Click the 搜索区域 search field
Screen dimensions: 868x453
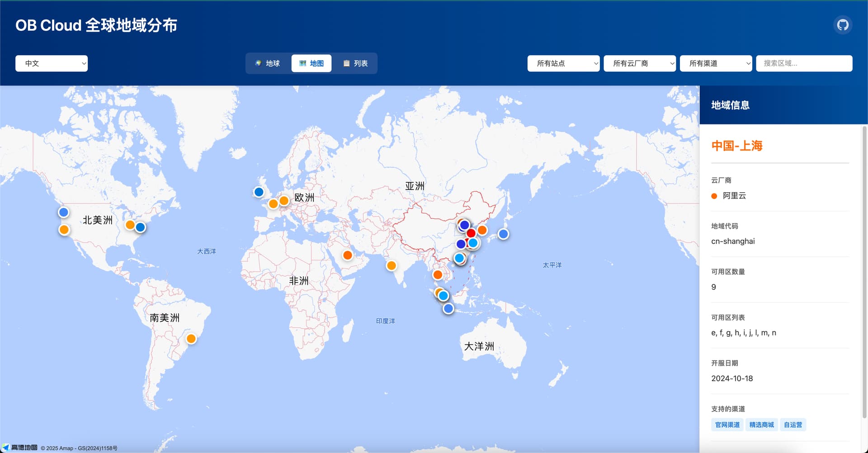[804, 63]
